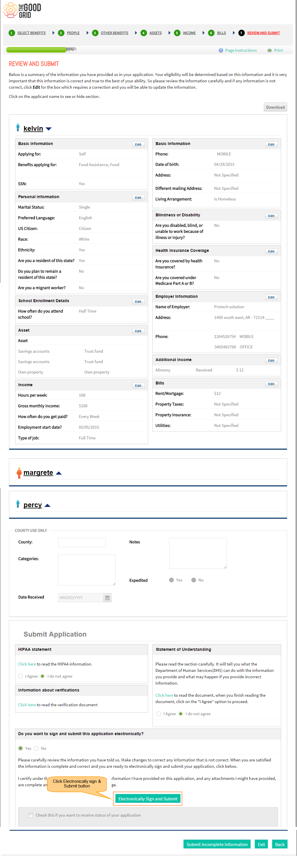Edit the Asset section
The height and width of the screenshot is (868, 297).
pyautogui.click(x=139, y=331)
